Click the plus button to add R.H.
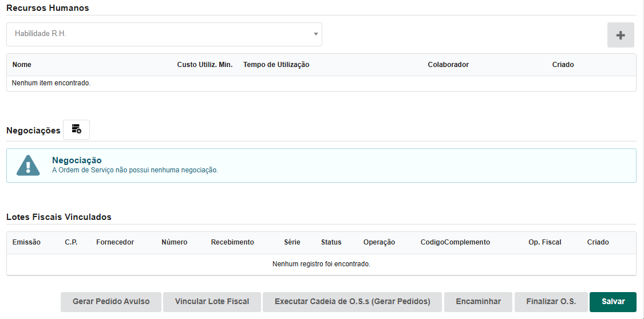This screenshot has height=319, width=644. click(621, 35)
